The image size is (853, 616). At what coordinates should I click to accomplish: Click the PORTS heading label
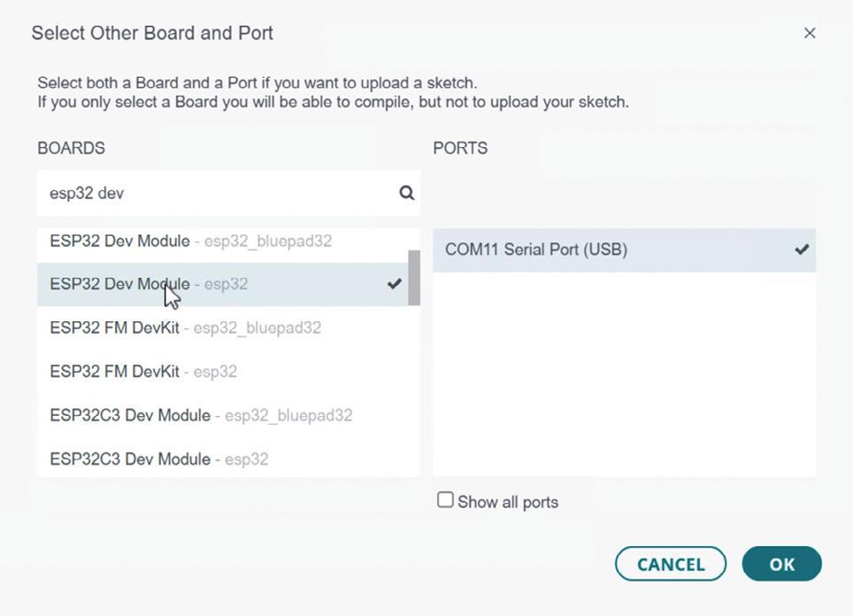click(x=460, y=148)
